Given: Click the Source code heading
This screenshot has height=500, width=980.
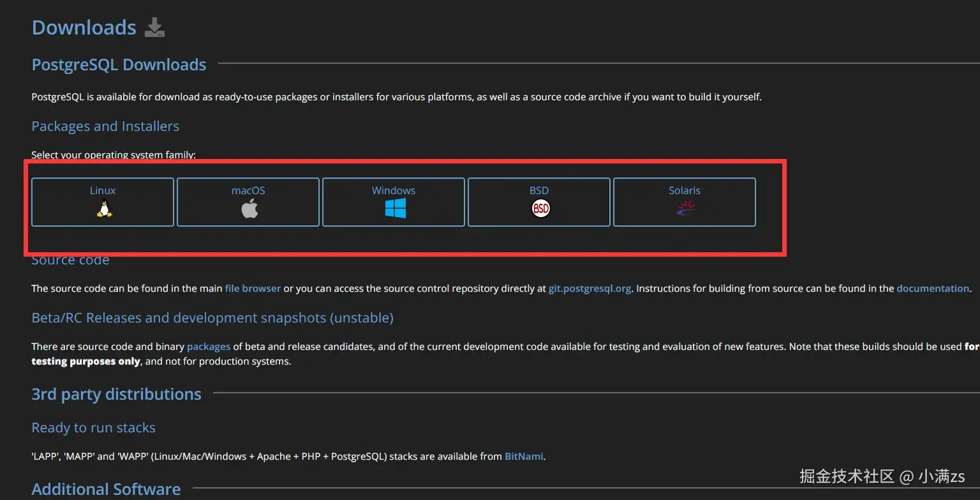Looking at the screenshot, I should pyautogui.click(x=70, y=260).
